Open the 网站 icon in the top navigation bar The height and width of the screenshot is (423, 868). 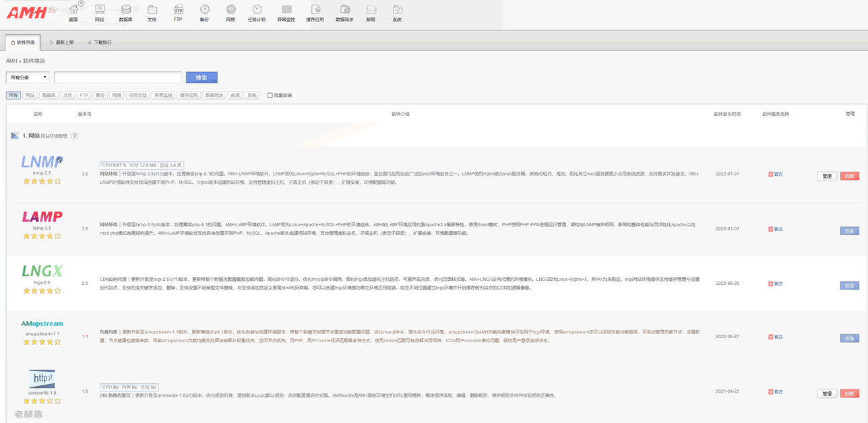[x=100, y=12]
